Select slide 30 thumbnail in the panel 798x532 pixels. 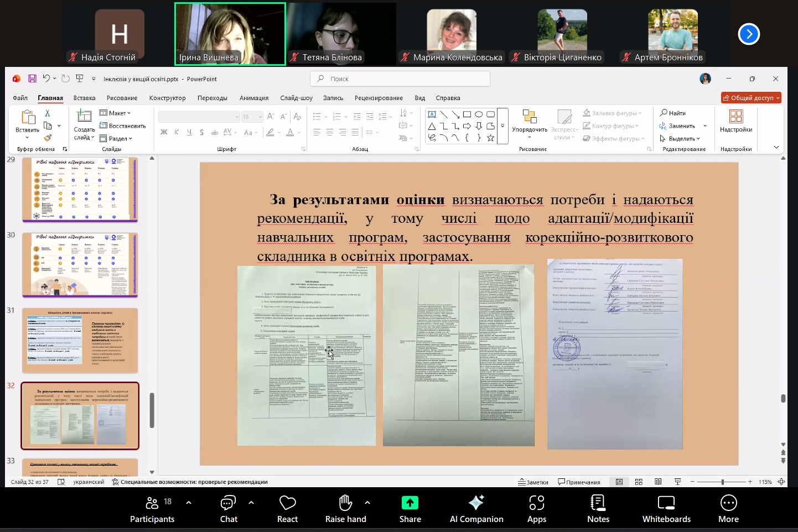(80, 264)
